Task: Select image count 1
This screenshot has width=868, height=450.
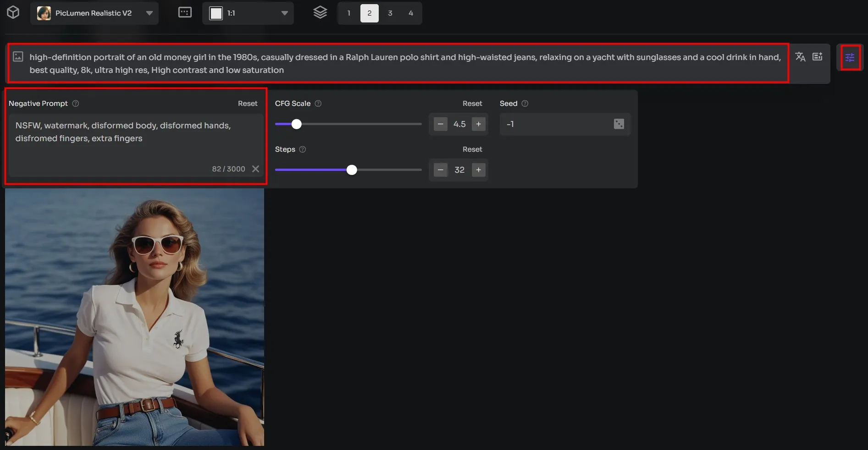Action: tap(348, 13)
